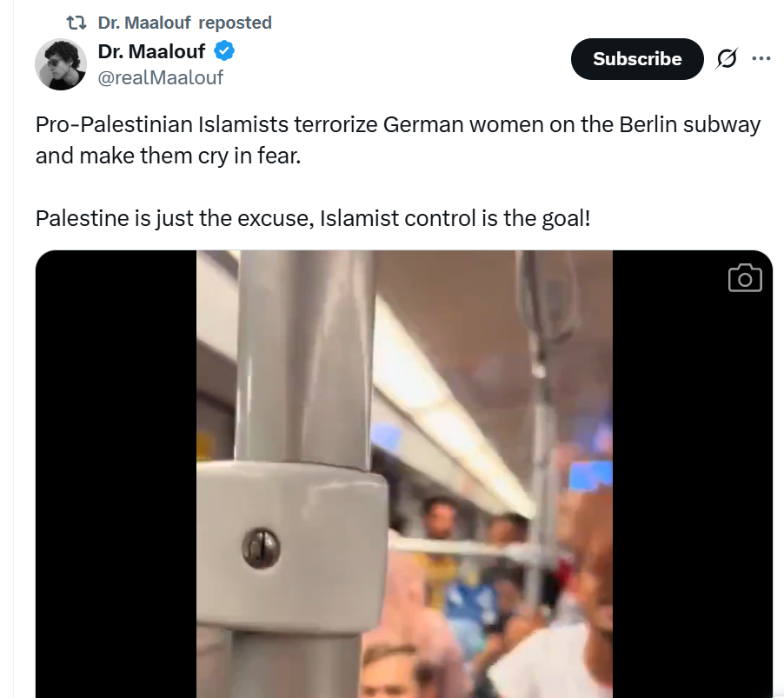Open Dr. Maalouf's round profile avatar

(61, 64)
